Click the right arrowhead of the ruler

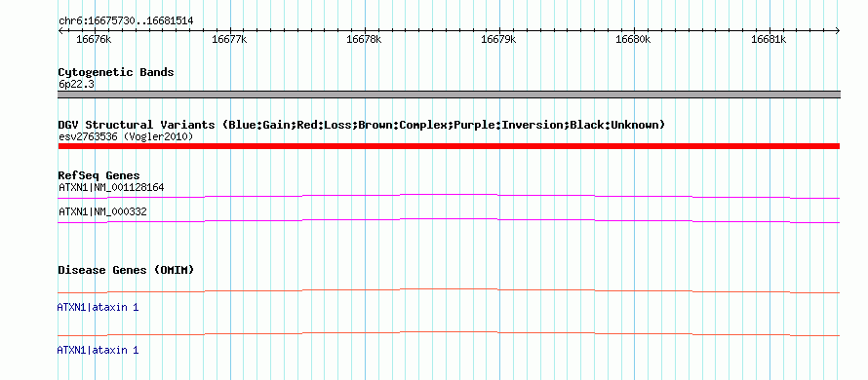click(837, 30)
